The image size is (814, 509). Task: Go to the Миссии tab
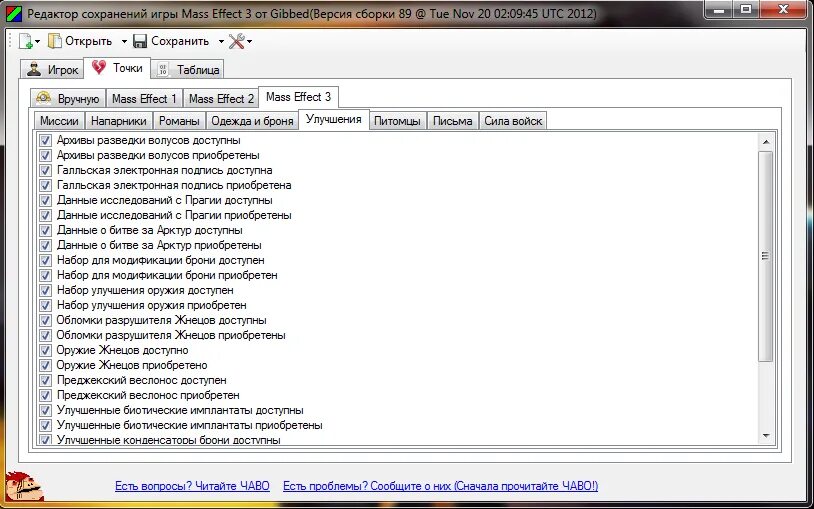tap(59, 121)
